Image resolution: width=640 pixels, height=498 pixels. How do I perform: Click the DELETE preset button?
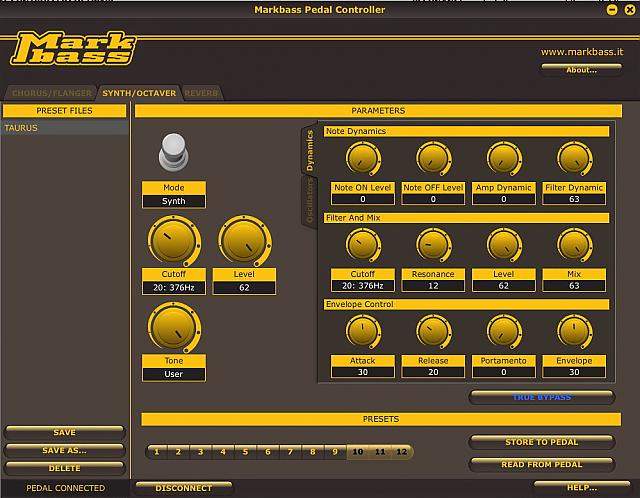point(64,468)
